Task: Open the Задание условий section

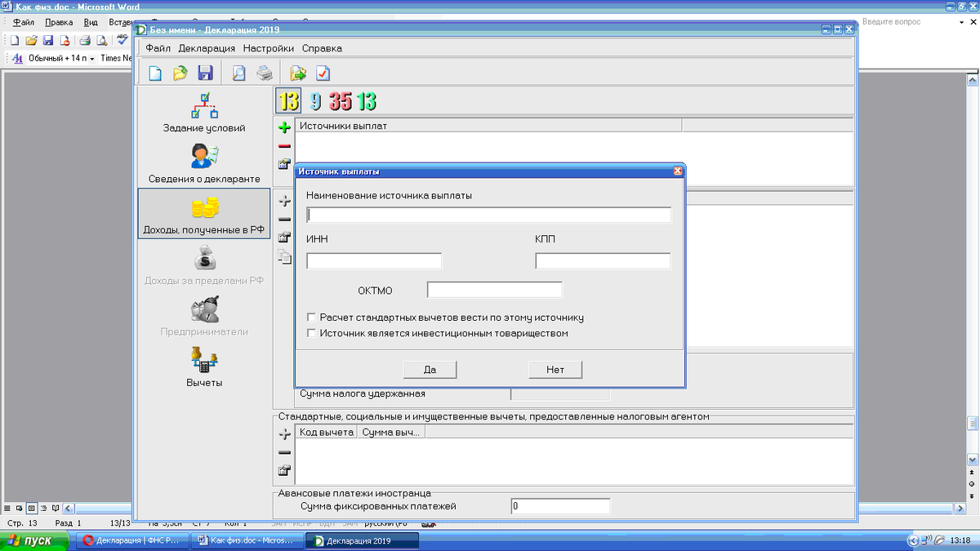Action: click(203, 113)
